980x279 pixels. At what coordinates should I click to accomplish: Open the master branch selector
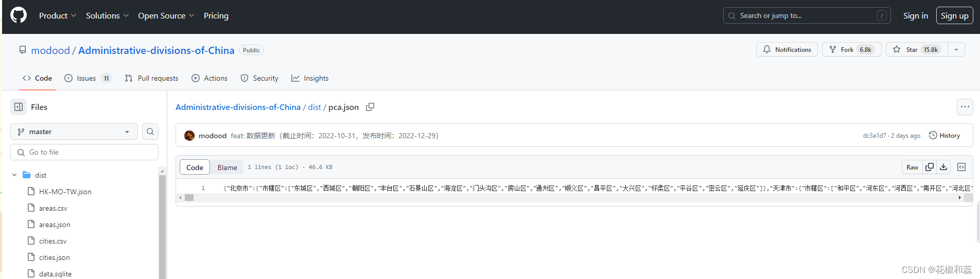pos(74,132)
